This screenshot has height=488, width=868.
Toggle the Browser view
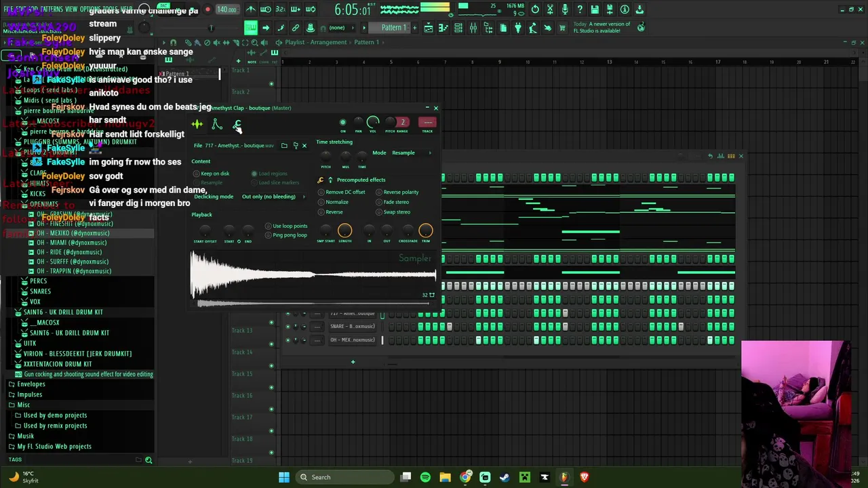488,28
